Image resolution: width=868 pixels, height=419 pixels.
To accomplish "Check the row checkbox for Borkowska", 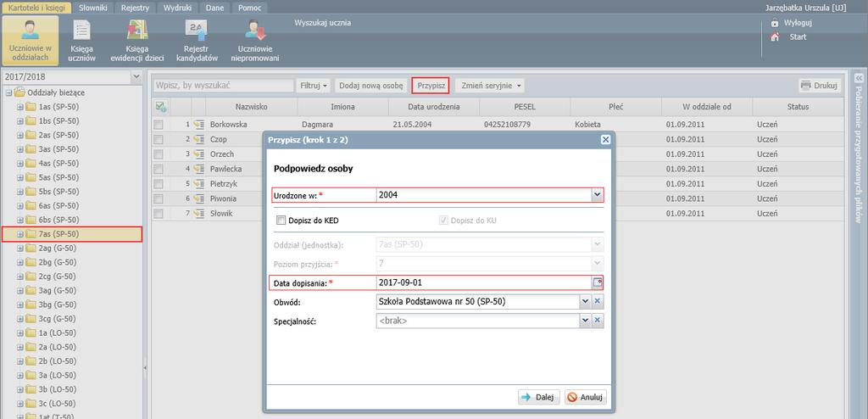I will click(159, 125).
